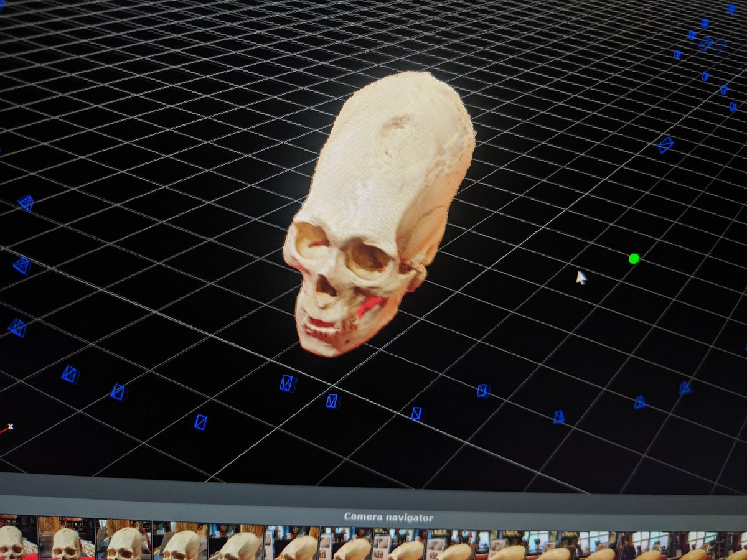Select the large camera marker above the green dot

pyautogui.click(x=665, y=144)
